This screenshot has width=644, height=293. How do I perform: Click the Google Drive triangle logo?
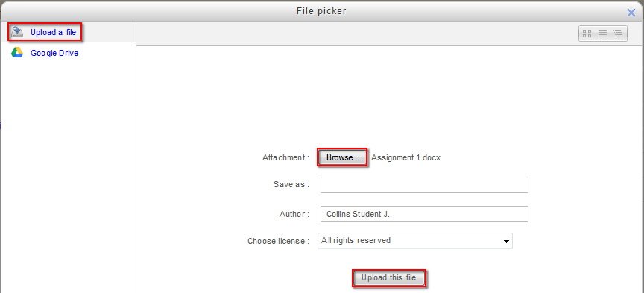17,53
